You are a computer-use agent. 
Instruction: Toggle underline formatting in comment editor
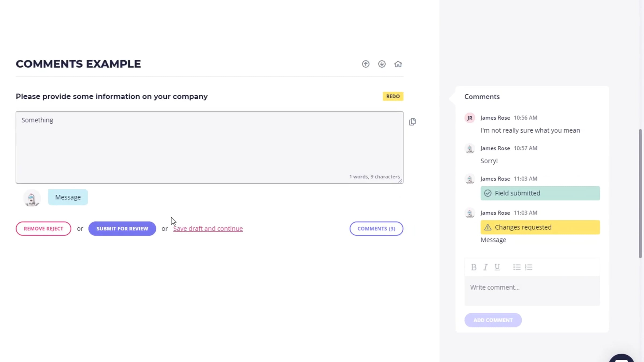point(497,267)
